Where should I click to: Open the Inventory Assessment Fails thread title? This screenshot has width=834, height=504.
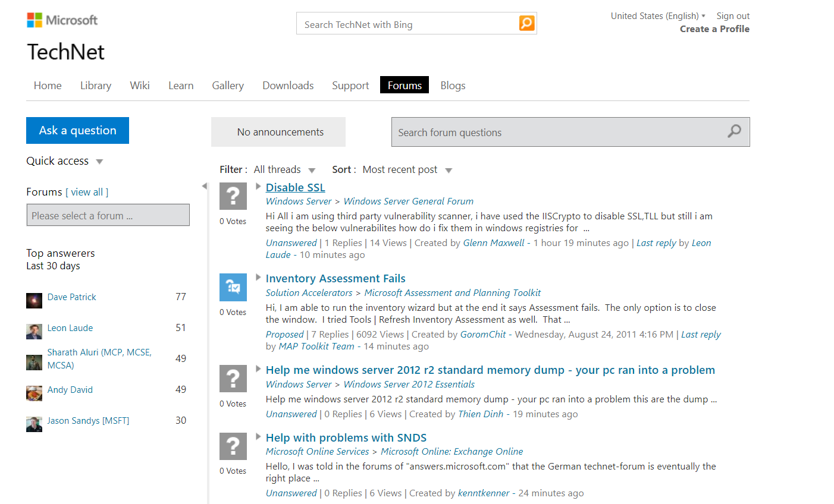336,278
